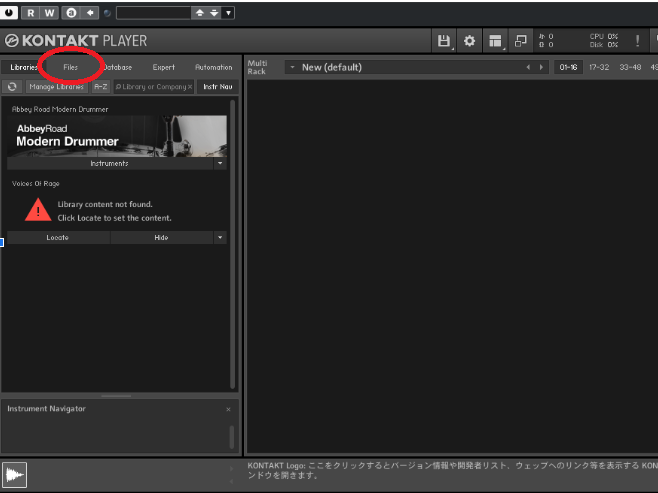Enable the W write automation button
This screenshot has width=658, height=493.
[49, 13]
